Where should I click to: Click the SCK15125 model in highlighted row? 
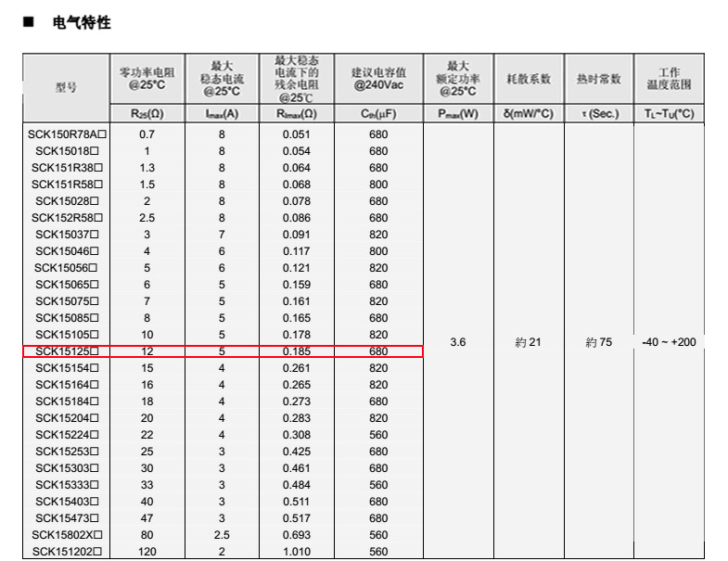tap(66, 351)
